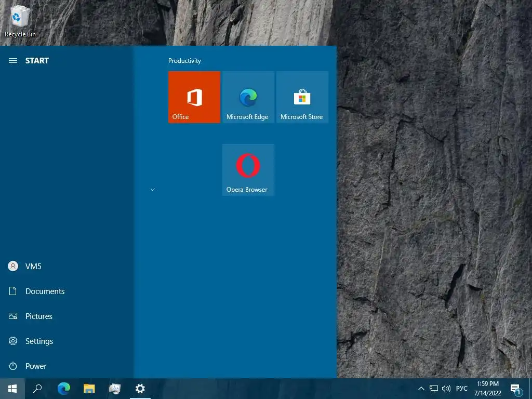The width and height of the screenshot is (532, 399).
Task: Launch Microsoft Edge tile
Action: coord(248,97)
